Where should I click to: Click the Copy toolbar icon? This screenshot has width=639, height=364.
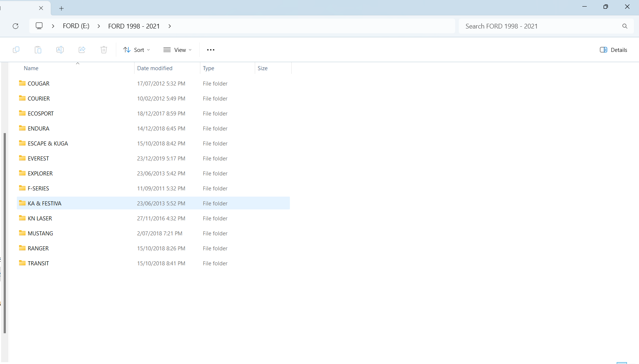click(x=16, y=50)
